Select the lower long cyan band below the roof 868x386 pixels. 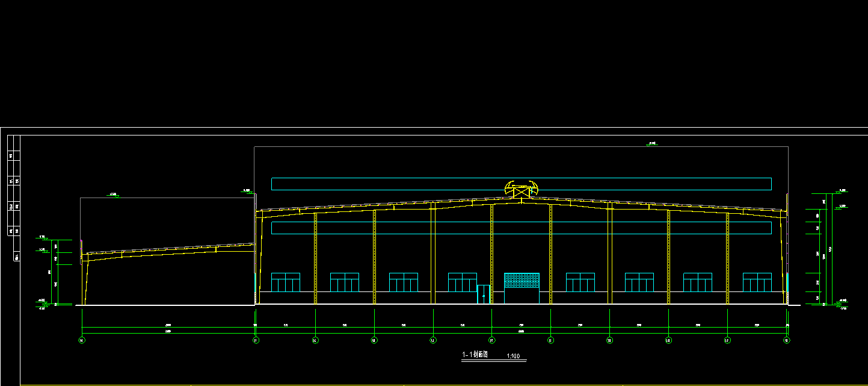click(x=521, y=228)
